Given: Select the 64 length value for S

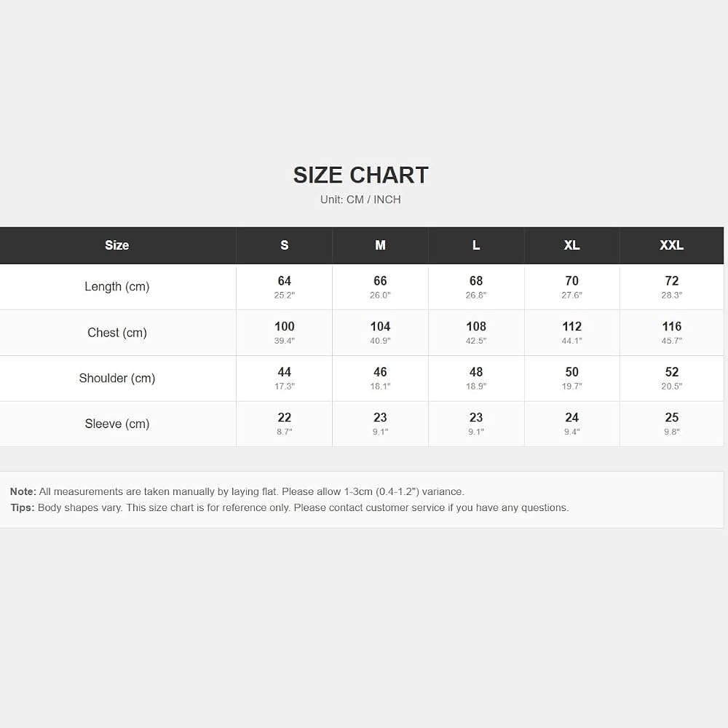Looking at the screenshot, I should 284,281.
